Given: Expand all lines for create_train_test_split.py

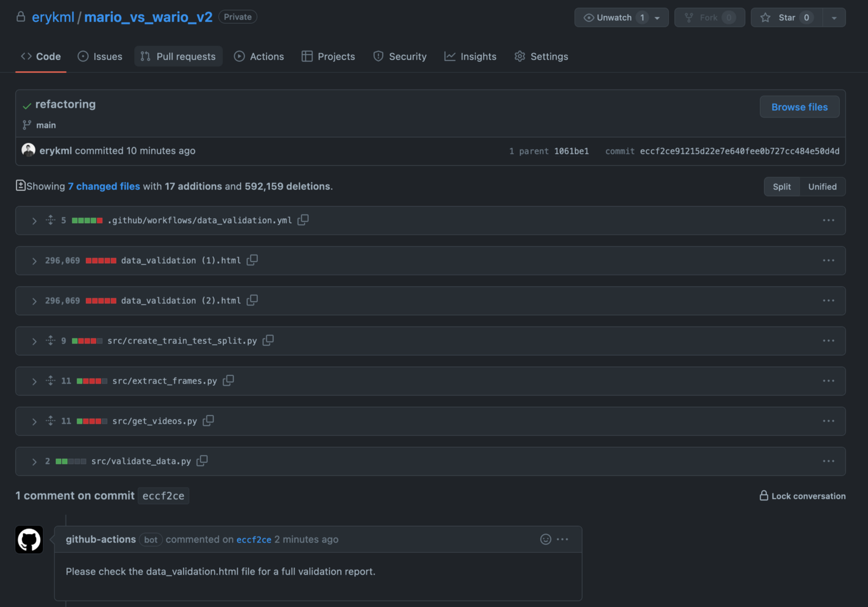Looking at the screenshot, I should point(50,340).
